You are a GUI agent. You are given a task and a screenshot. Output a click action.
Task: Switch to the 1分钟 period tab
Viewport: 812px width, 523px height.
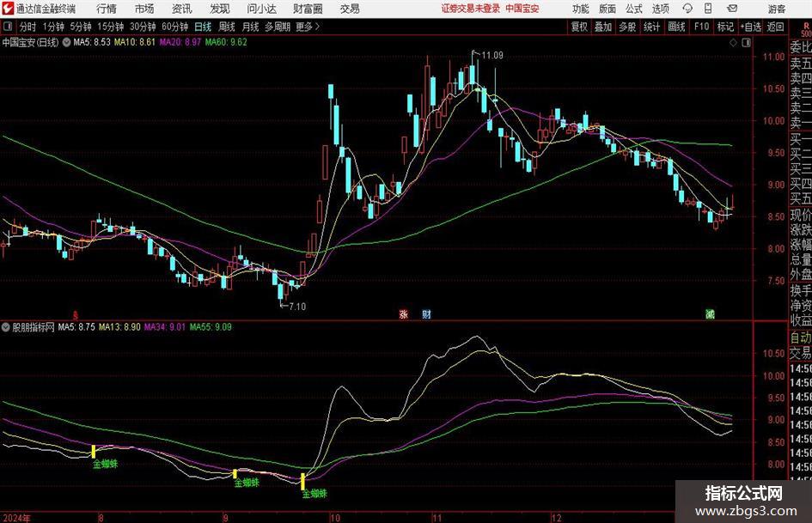tap(53, 27)
